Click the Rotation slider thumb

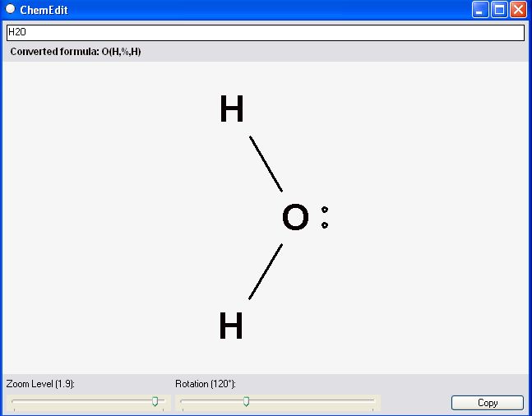point(246,401)
